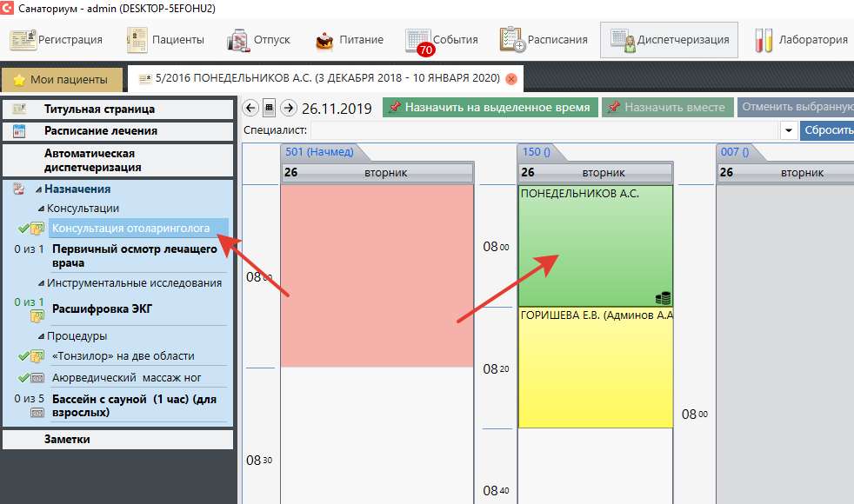Open the Пациенты section
This screenshot has width=854, height=504.
(166, 39)
